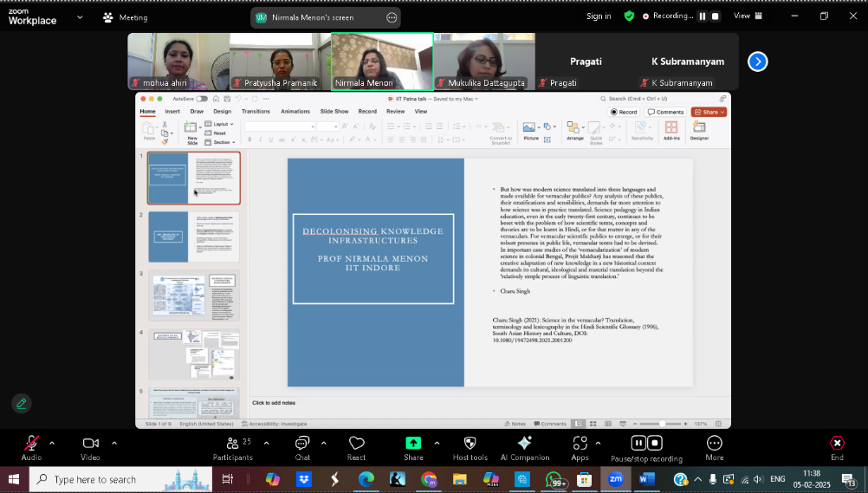Toggle the Video camera

click(90, 443)
